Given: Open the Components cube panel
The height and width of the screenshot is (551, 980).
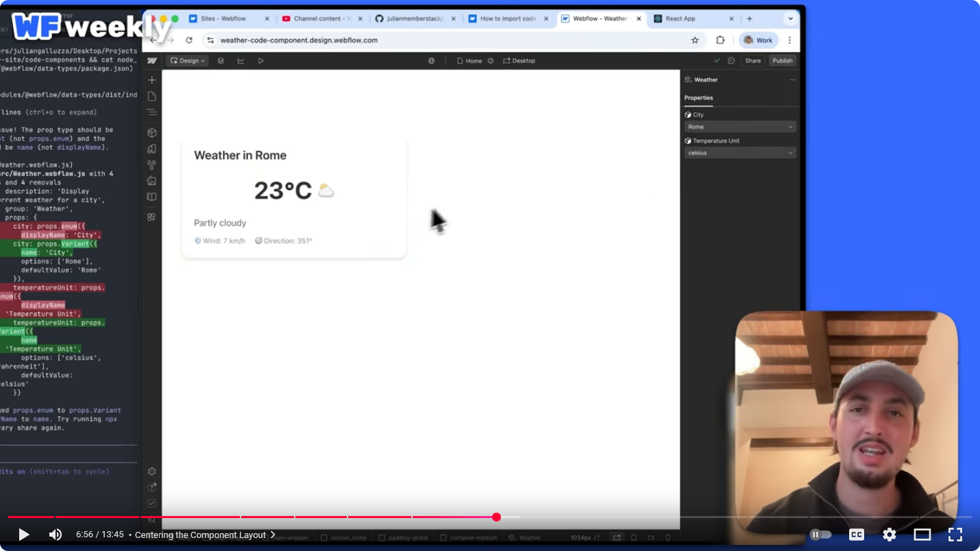Looking at the screenshot, I should tap(152, 133).
